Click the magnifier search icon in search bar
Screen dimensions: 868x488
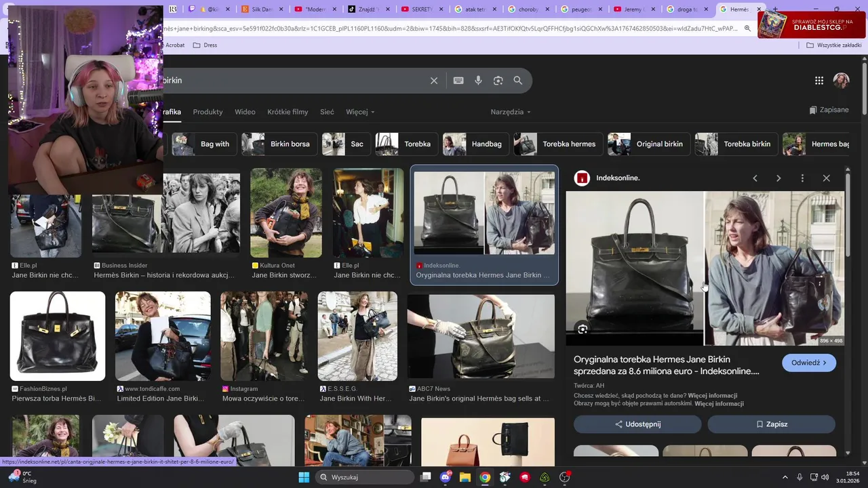(518, 81)
